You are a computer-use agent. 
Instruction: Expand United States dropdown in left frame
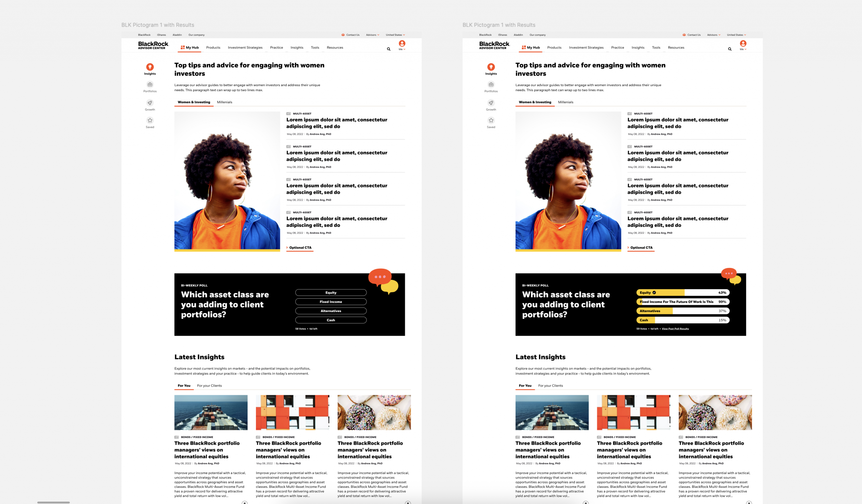[x=395, y=35]
